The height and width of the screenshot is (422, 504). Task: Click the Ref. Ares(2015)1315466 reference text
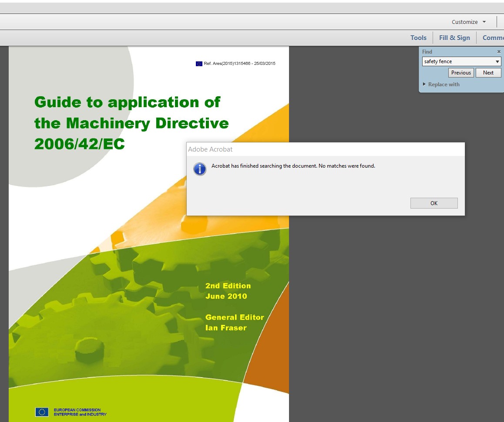click(239, 64)
